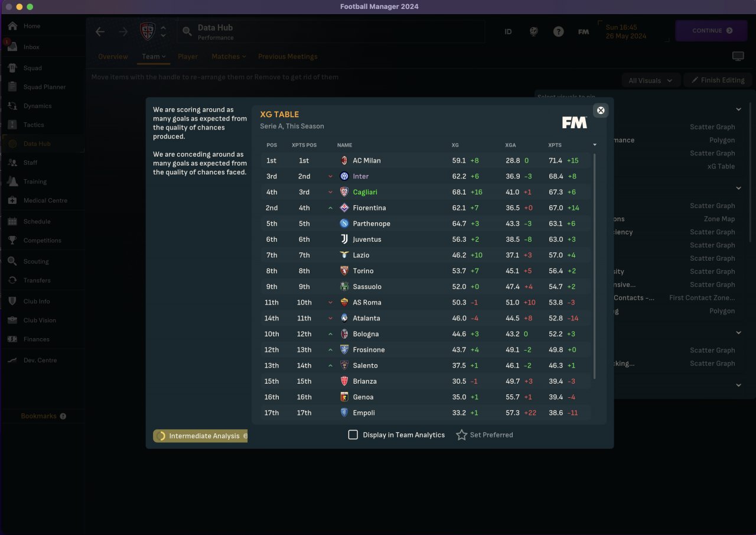This screenshot has width=756, height=535.
Task: Click the Sassuolo row name
Action: (x=367, y=287)
